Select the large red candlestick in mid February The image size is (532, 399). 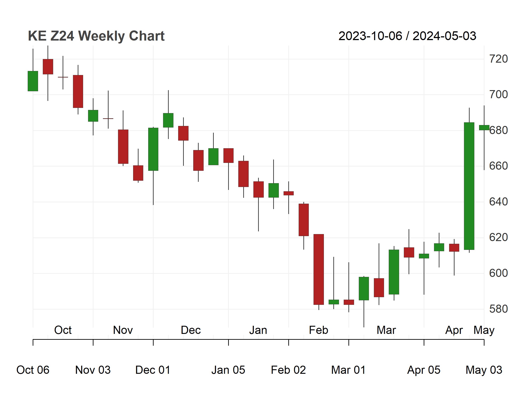319,269
